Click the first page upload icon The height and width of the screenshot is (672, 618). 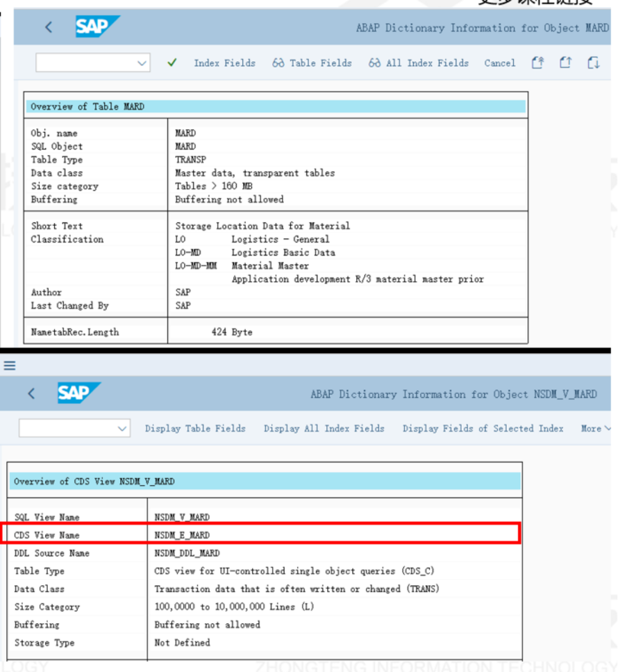[537, 63]
